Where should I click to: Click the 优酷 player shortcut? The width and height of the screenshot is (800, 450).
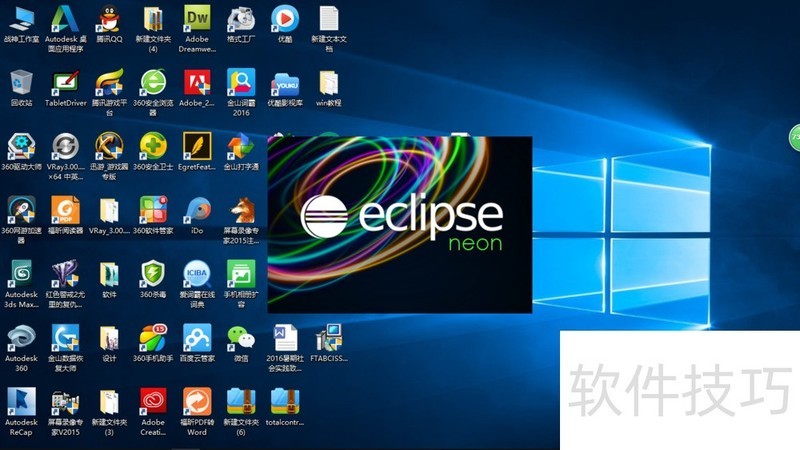point(285,19)
